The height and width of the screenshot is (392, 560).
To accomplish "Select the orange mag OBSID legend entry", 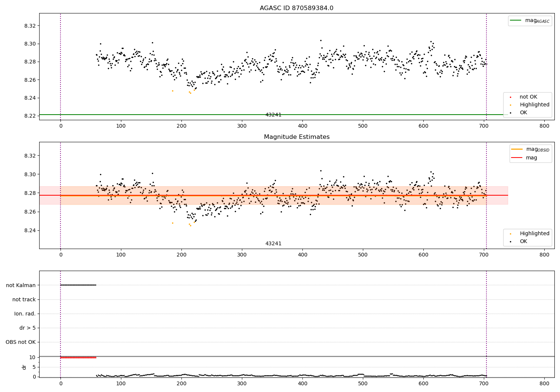I will pyautogui.click(x=531, y=149).
